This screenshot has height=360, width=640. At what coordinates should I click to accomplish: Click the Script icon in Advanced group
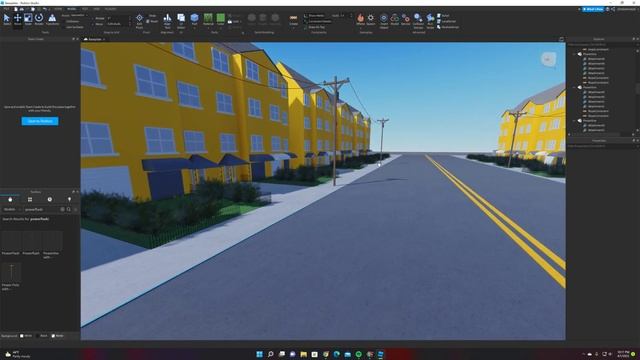(439, 16)
